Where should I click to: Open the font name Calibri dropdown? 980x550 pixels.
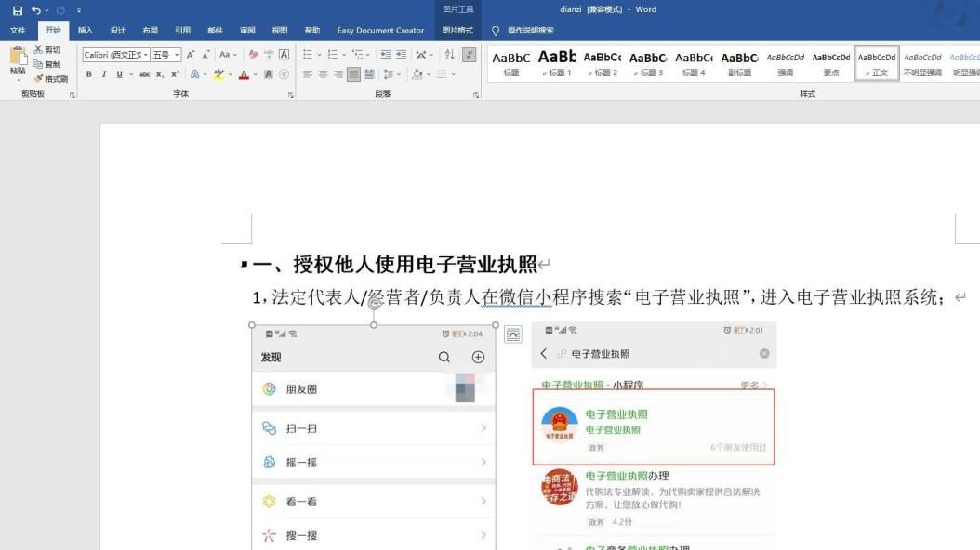tap(146, 55)
